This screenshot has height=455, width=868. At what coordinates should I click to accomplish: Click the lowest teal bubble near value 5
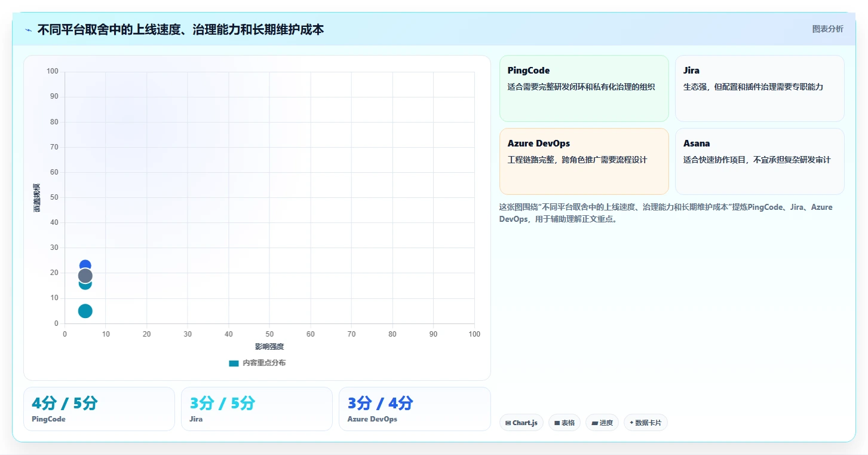[x=85, y=311]
